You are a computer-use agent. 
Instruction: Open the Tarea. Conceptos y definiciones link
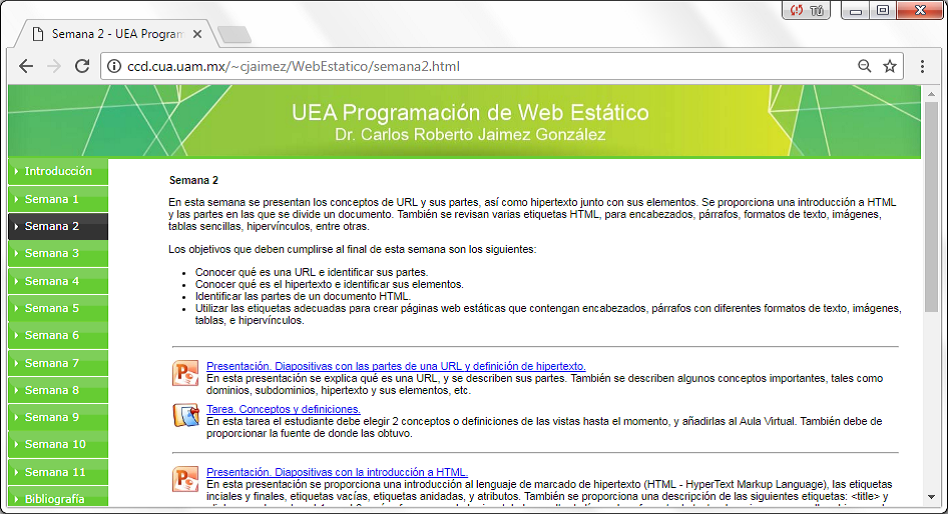(x=283, y=409)
